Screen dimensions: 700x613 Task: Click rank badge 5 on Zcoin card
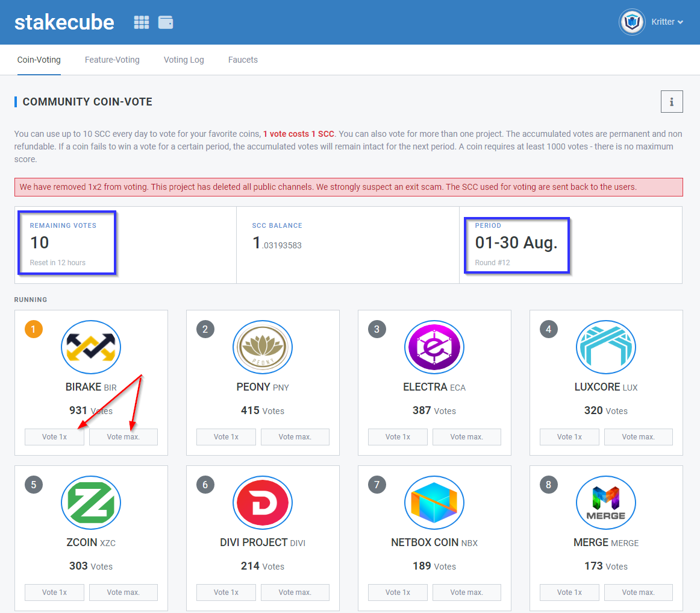pyautogui.click(x=34, y=485)
